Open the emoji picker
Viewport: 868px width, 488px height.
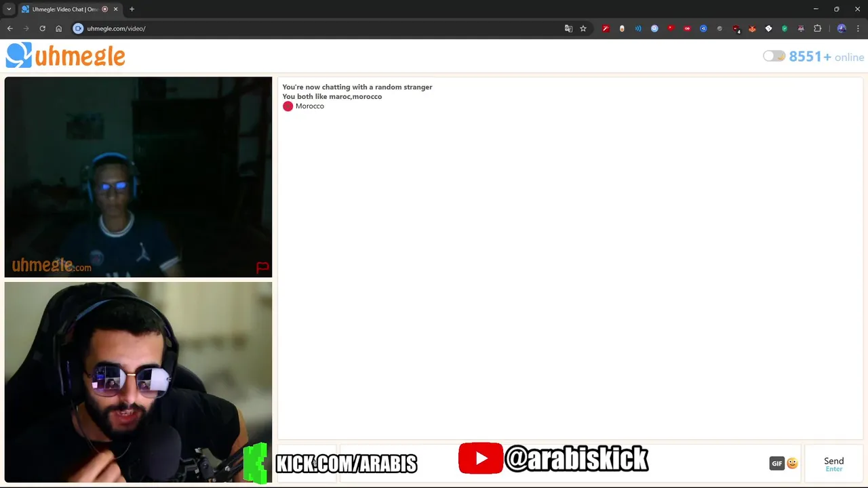pos(792,464)
